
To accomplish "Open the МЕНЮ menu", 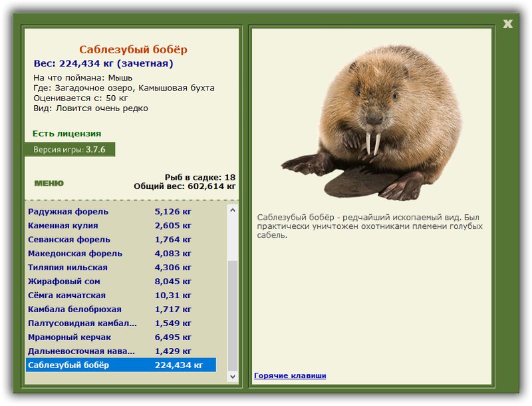I will (x=49, y=183).
